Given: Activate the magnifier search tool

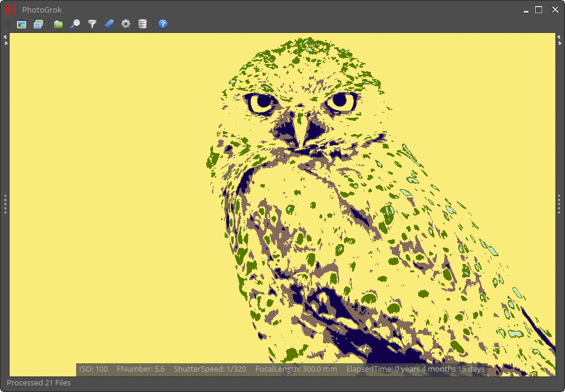Looking at the screenshot, I should point(75,24).
